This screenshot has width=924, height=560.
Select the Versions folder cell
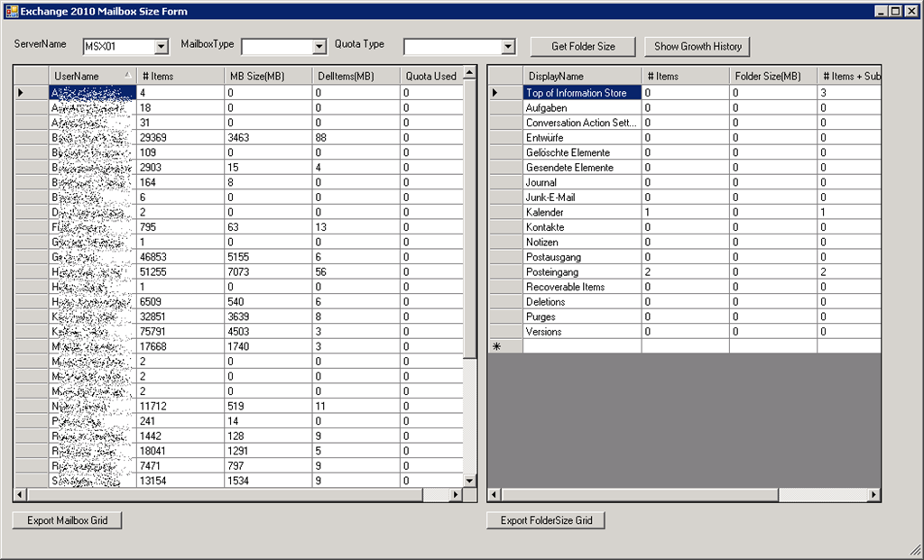coord(582,332)
